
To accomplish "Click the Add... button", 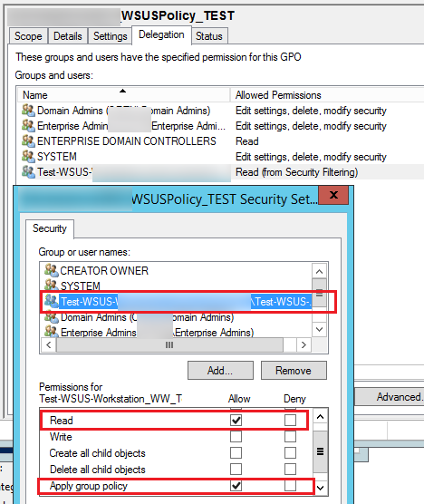I will point(220,370).
